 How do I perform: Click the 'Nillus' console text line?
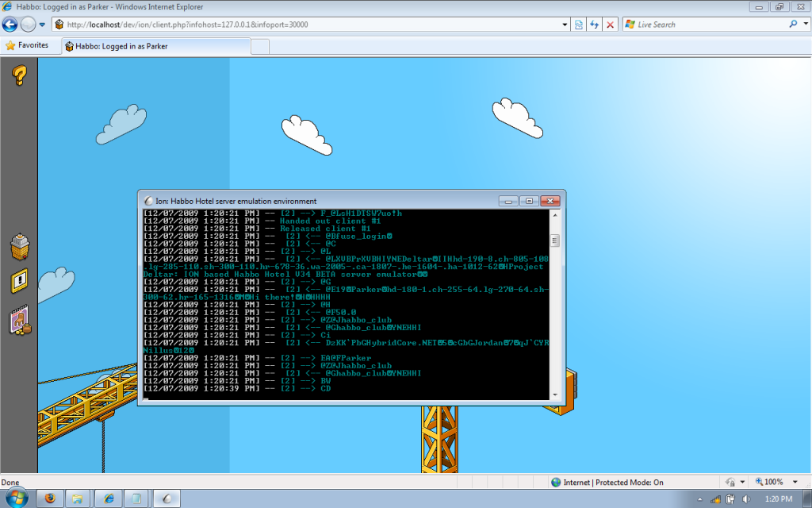[x=169, y=350]
